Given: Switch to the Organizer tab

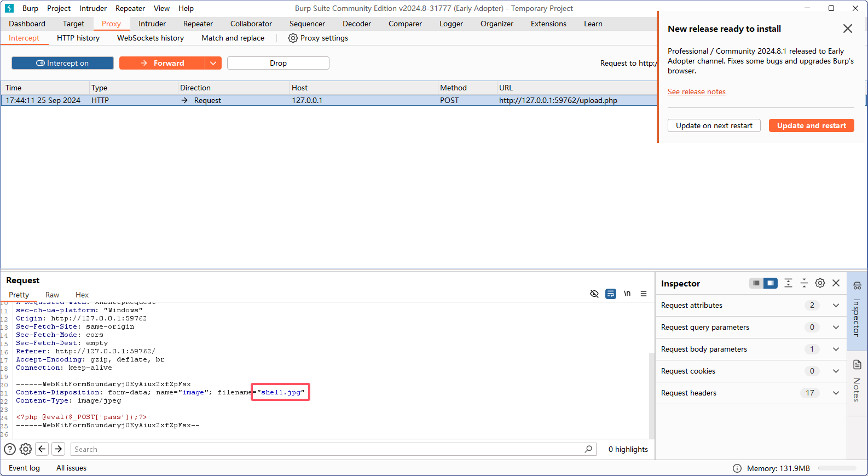Looking at the screenshot, I should tap(496, 24).
